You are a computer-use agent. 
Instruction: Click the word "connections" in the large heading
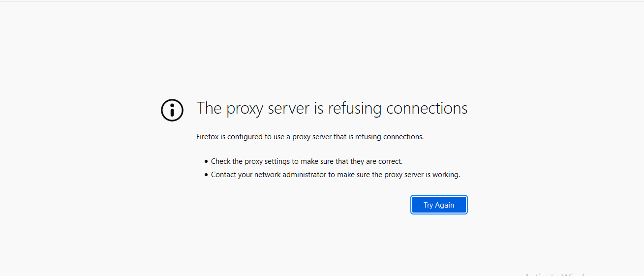click(427, 108)
